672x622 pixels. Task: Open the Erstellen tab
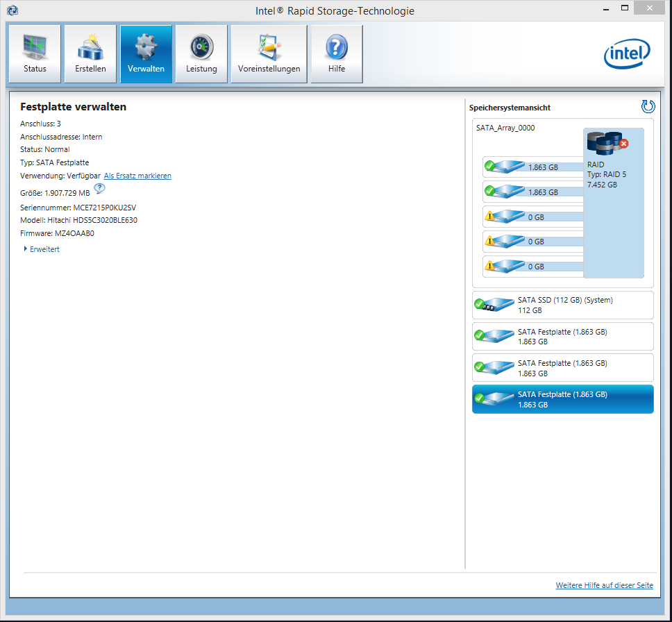(x=90, y=54)
